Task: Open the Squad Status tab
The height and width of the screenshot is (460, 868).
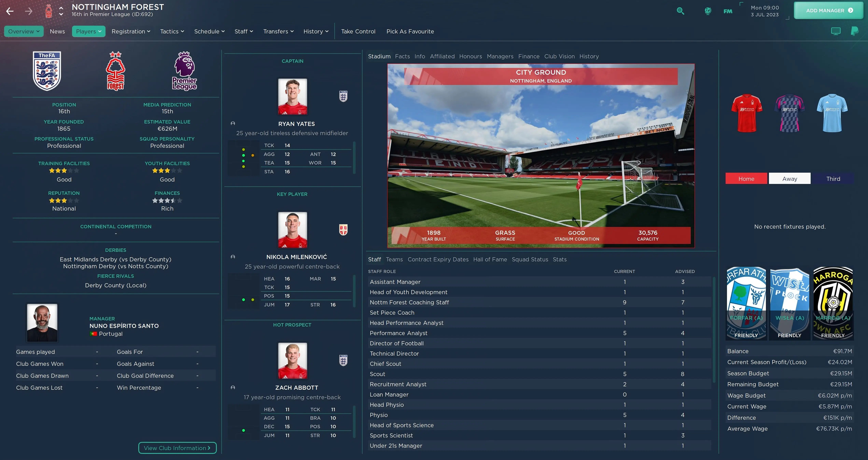Action: tap(530, 259)
